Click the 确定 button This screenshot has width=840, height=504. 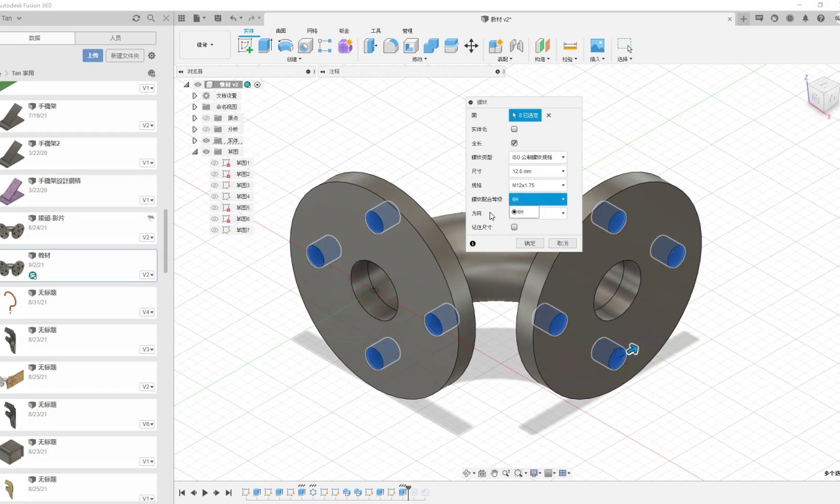(530, 243)
